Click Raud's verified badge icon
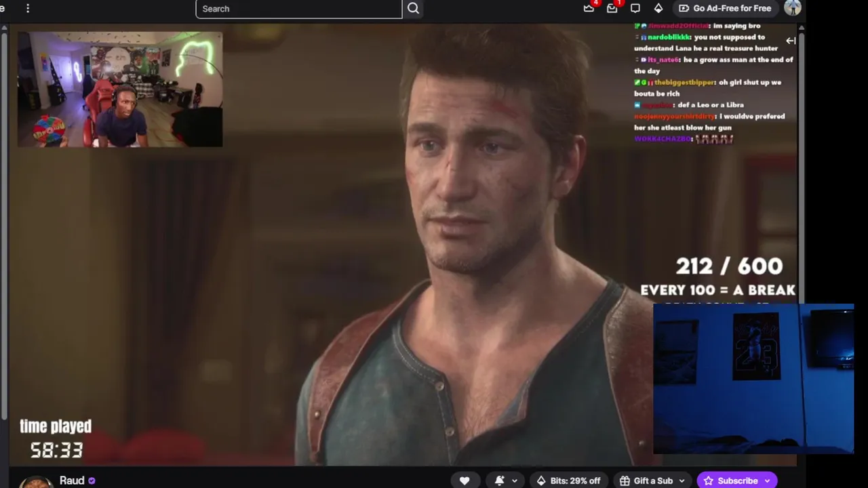This screenshot has height=488, width=868. pyautogui.click(x=92, y=481)
